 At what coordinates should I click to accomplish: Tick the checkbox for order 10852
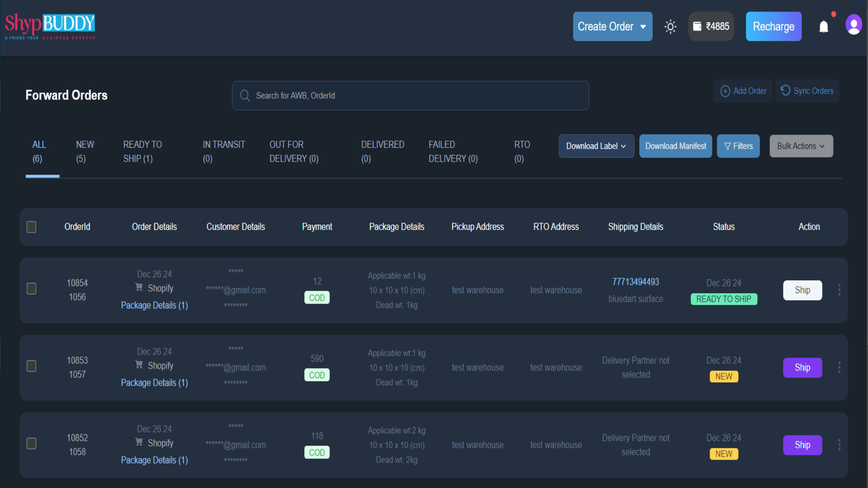pyautogui.click(x=31, y=444)
